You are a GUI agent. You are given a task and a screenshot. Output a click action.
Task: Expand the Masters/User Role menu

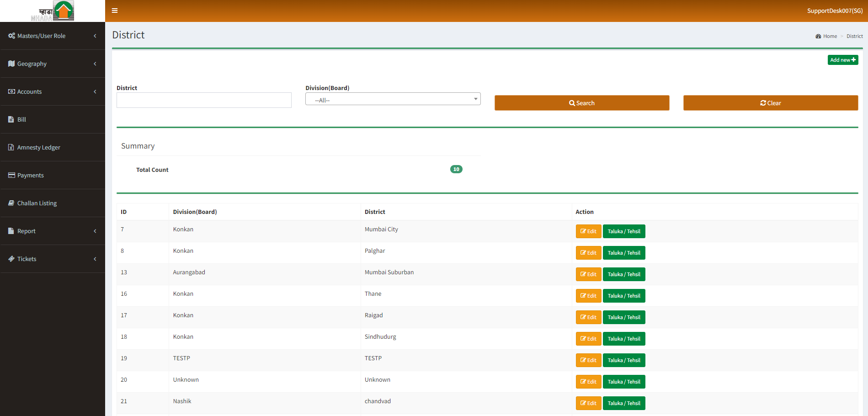(x=53, y=36)
